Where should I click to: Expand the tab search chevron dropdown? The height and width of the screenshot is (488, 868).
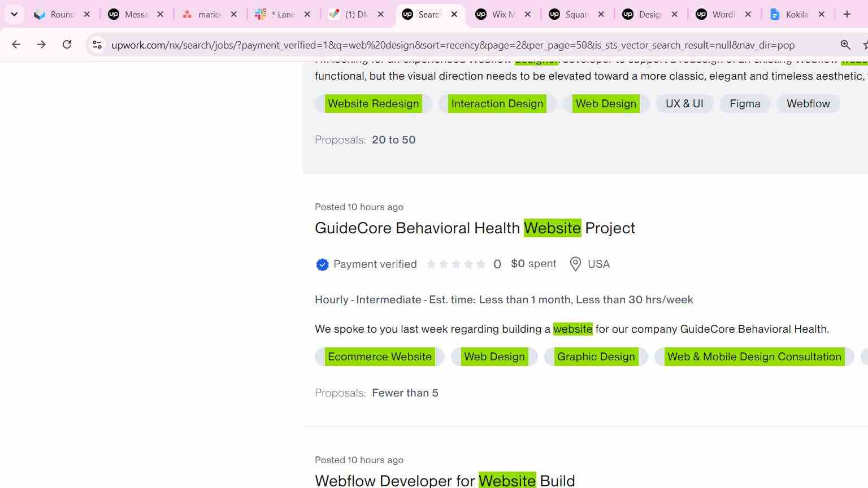[x=14, y=14]
